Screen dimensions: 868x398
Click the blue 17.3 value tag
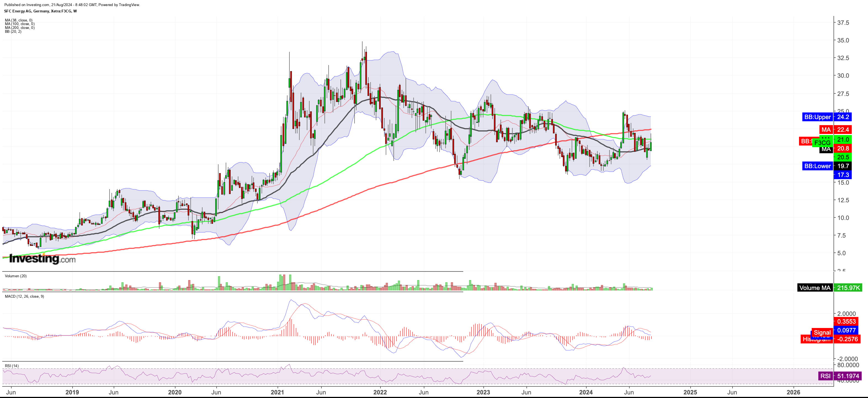pos(843,174)
